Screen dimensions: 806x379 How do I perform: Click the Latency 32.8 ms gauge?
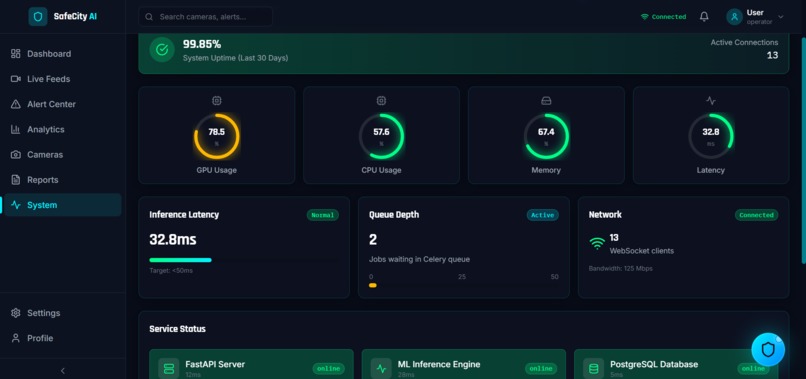(x=711, y=136)
